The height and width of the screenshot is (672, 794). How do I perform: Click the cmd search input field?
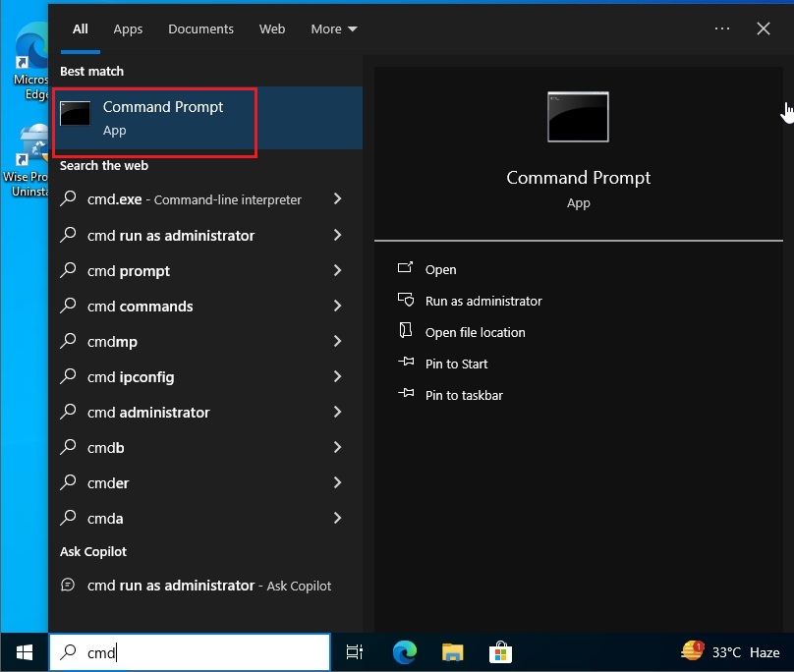pos(190,651)
